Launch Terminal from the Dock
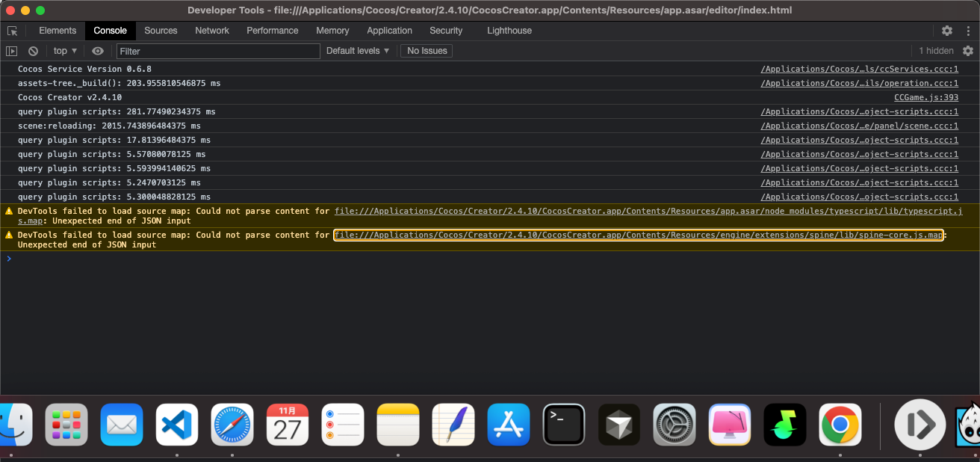The height and width of the screenshot is (462, 980). 564,425
